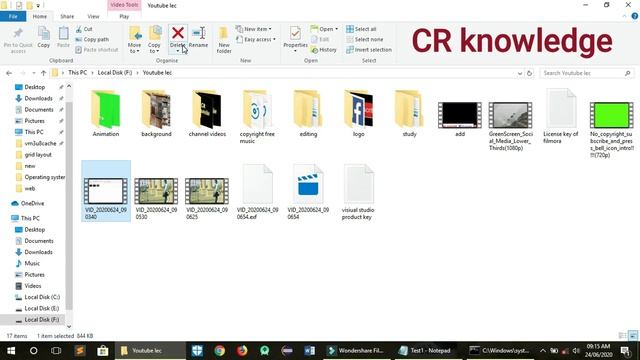Select the copyright free music folder
Screen dimensions: 640x360
click(x=257, y=116)
